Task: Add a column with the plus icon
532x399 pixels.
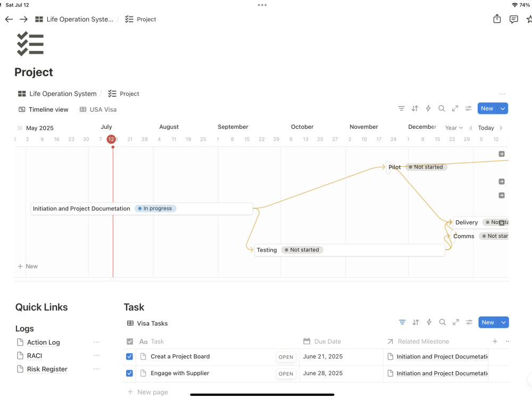Action: [495, 342]
